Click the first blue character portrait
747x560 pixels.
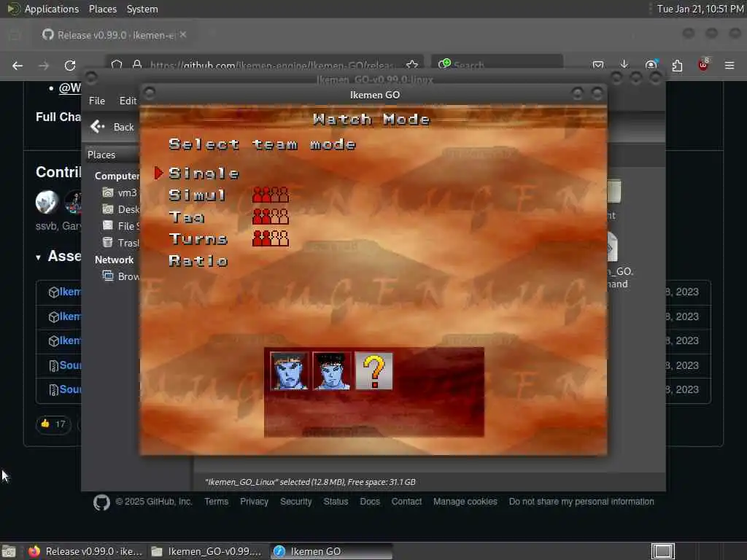[x=289, y=371]
